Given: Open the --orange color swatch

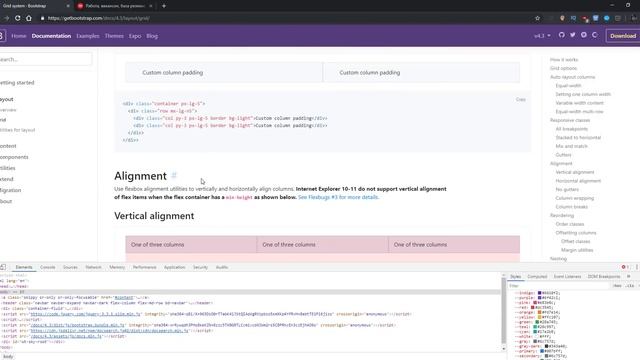Looking at the screenshot, I should pos(539,312).
